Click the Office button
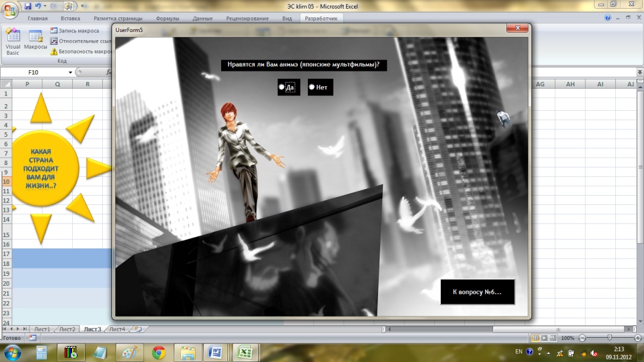Screen dimensions: 644x362 [10, 10]
